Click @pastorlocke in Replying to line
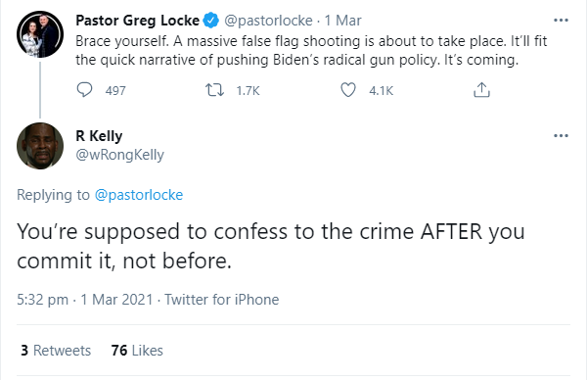Screen dimensions: 588x381 (x=139, y=195)
